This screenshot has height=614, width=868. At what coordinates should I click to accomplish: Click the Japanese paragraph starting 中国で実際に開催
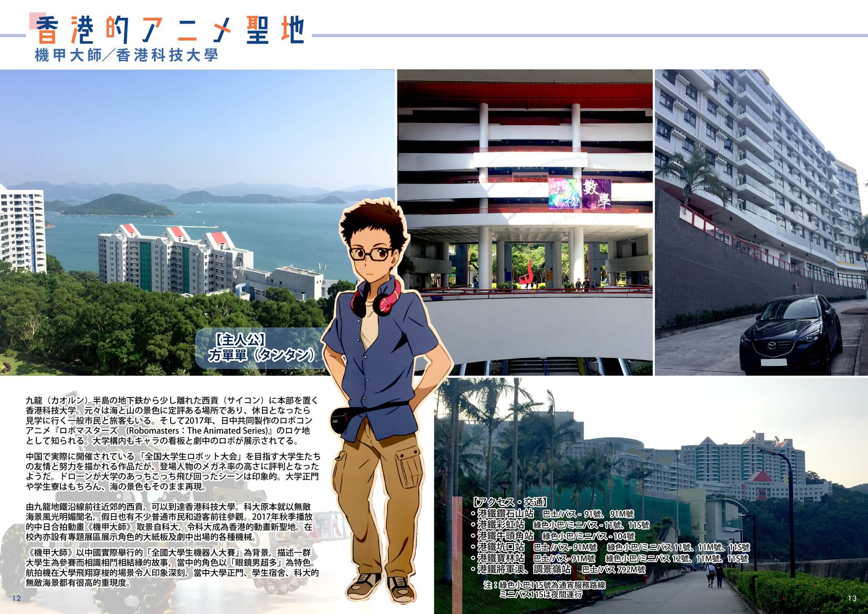(x=173, y=472)
